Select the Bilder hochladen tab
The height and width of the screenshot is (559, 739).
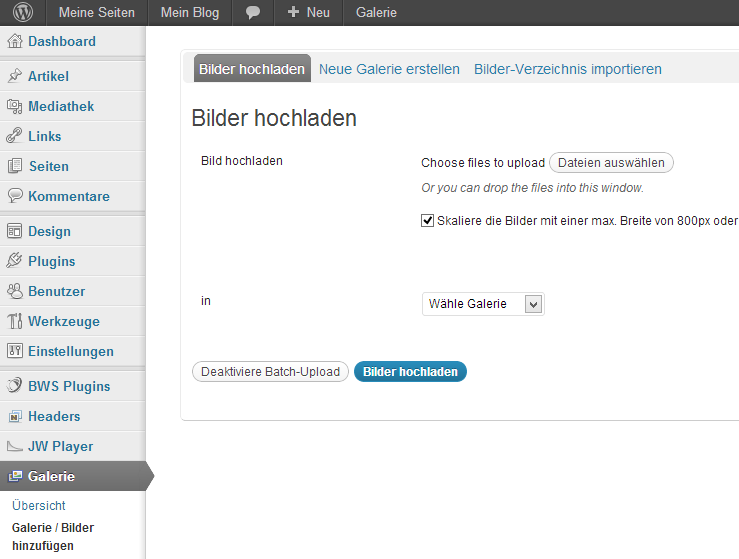[x=252, y=69]
